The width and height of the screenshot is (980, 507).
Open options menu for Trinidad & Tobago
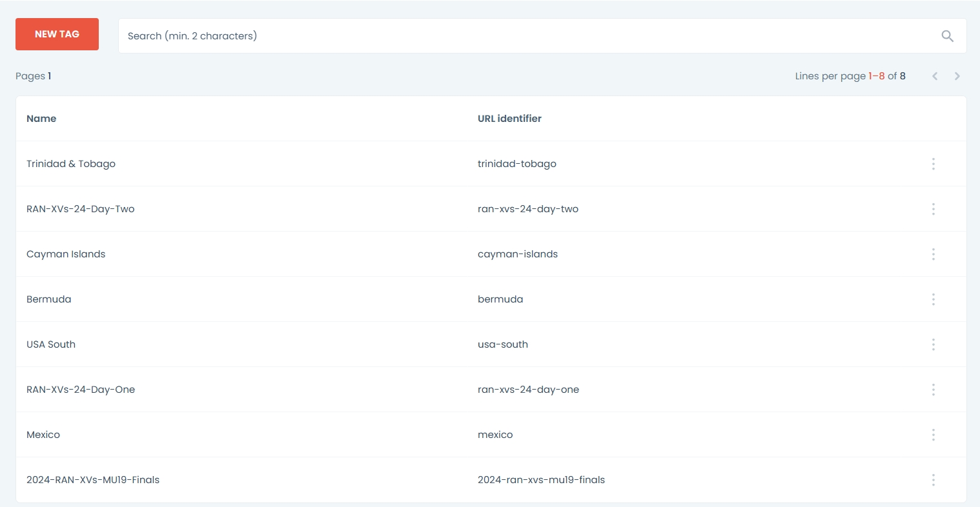(933, 164)
